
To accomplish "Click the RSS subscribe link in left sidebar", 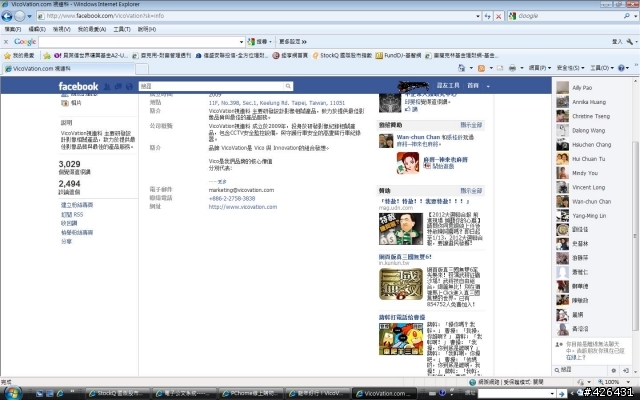I will click(x=72, y=214).
